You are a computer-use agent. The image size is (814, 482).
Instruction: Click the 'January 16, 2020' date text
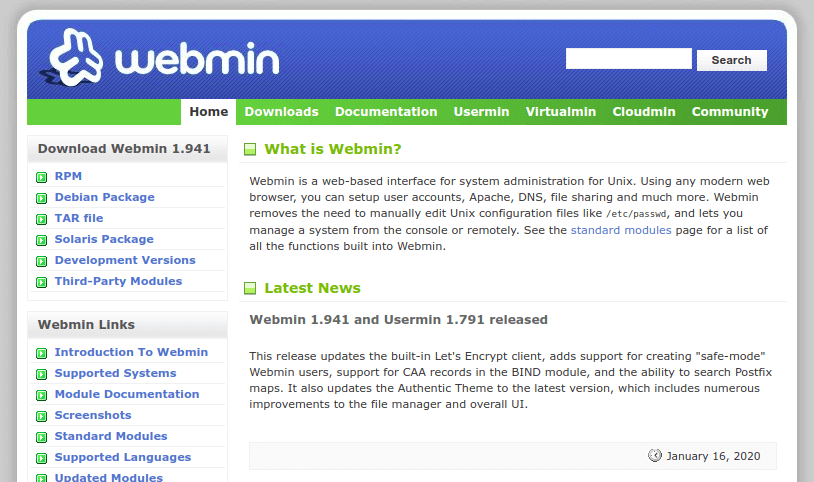[713, 456]
